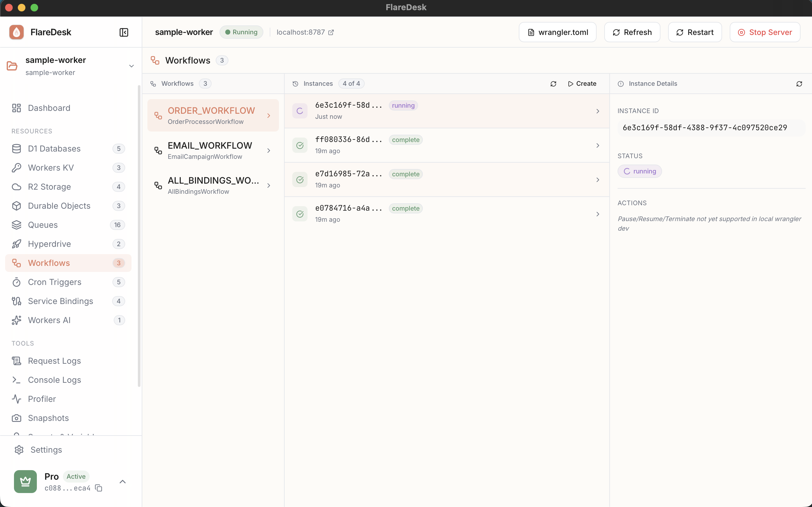Open the Profiler tool
812x507 pixels.
pyautogui.click(x=42, y=399)
